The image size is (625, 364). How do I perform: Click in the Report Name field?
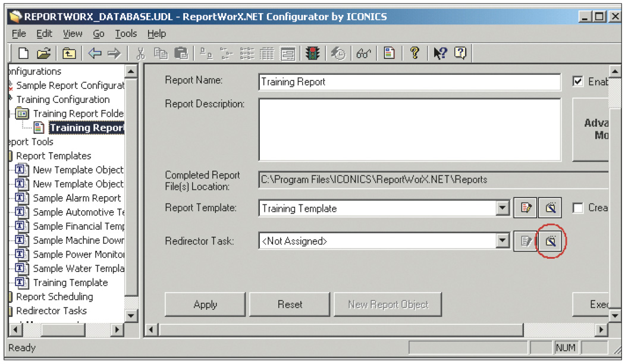pos(409,82)
